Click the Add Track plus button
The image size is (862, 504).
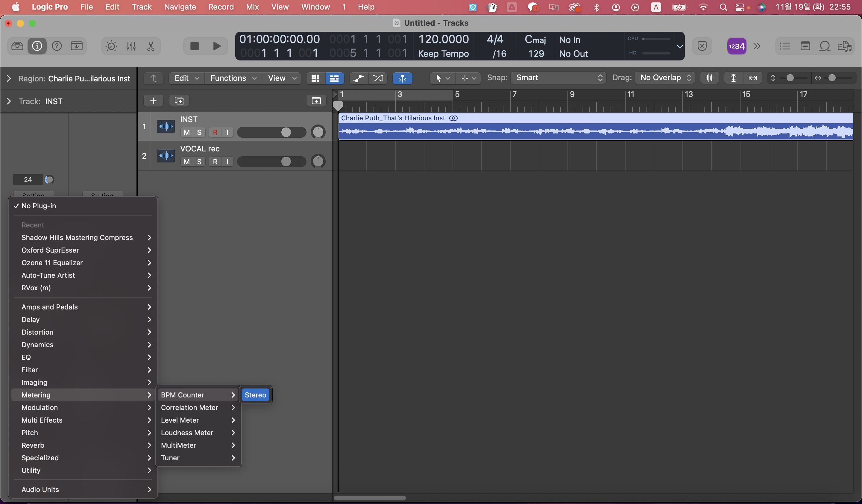click(x=153, y=101)
